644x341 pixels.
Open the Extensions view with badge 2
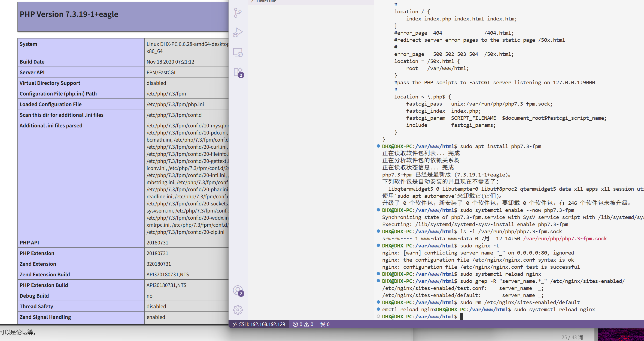[238, 73]
